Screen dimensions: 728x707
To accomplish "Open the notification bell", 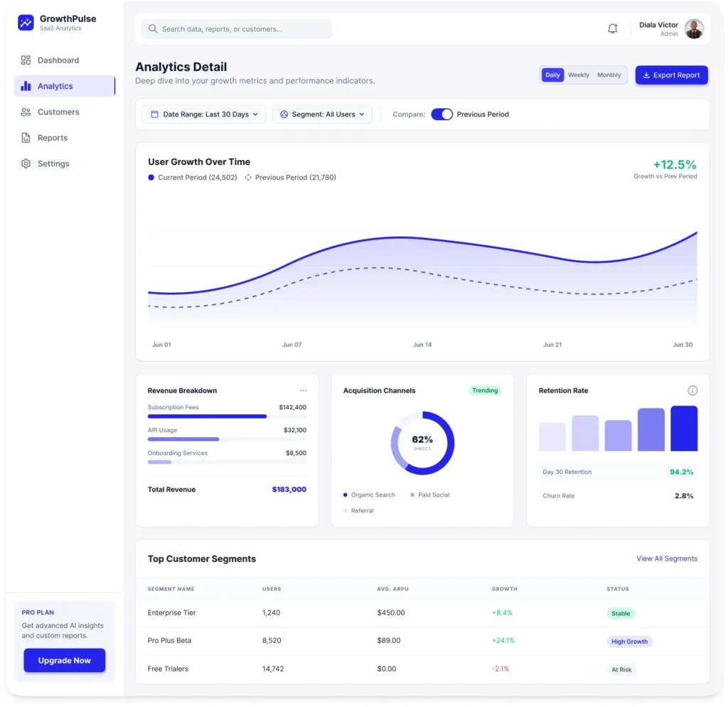I will 612,28.
